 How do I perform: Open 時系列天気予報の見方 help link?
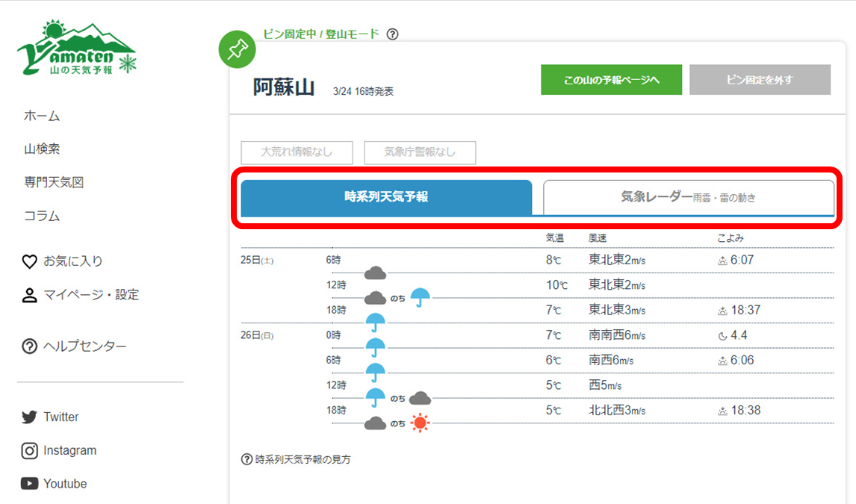[303, 459]
